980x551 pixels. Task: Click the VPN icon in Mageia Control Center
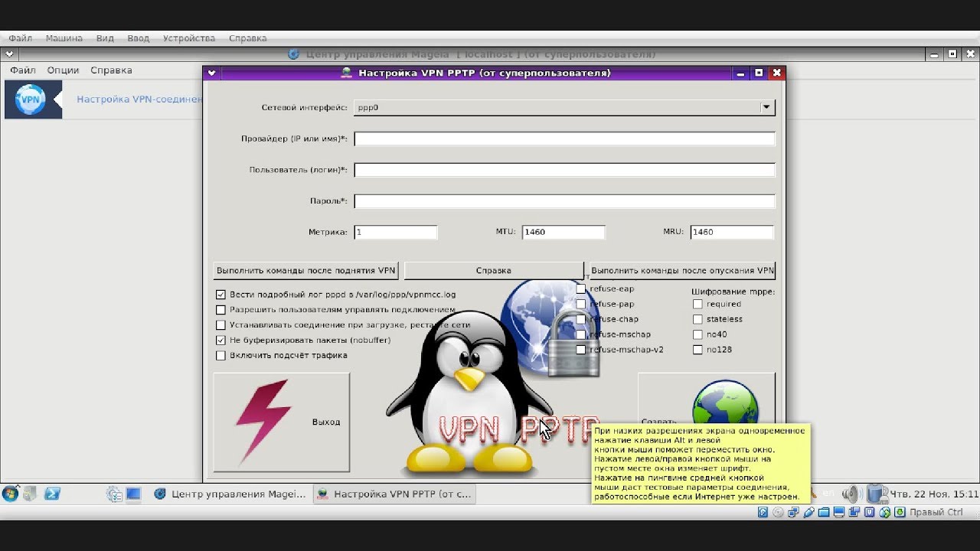(x=31, y=99)
